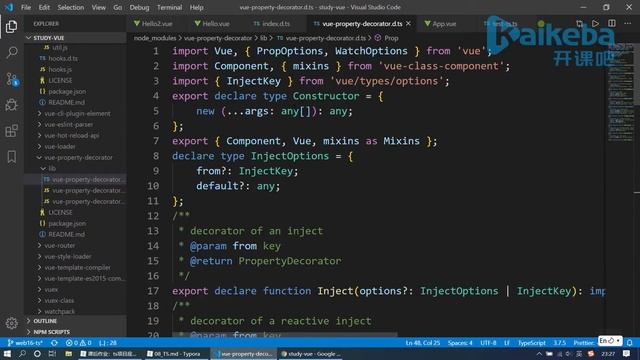This screenshot has width=640, height=360.
Task: Open the editor More Actions ellipsis
Action: [628, 24]
